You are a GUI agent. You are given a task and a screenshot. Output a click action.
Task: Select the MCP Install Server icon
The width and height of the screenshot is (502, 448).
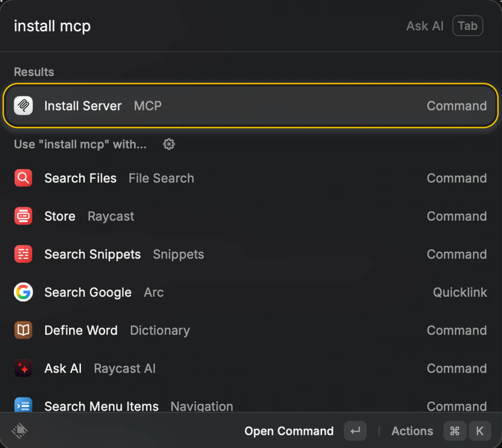click(23, 106)
